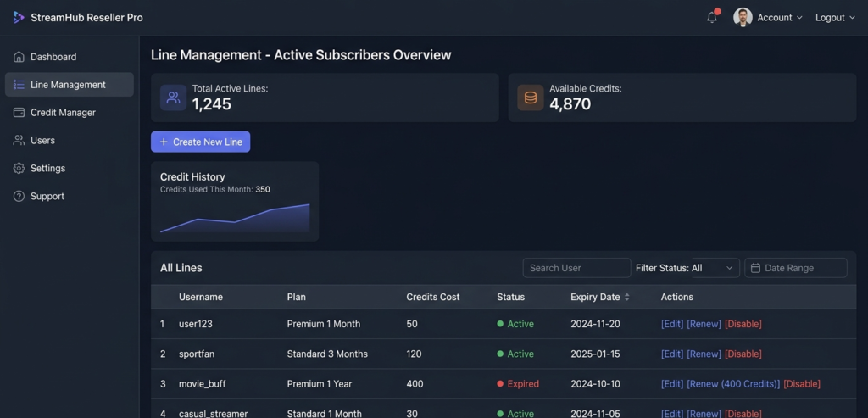Click the Premium 1 Year plan cell

(x=320, y=384)
